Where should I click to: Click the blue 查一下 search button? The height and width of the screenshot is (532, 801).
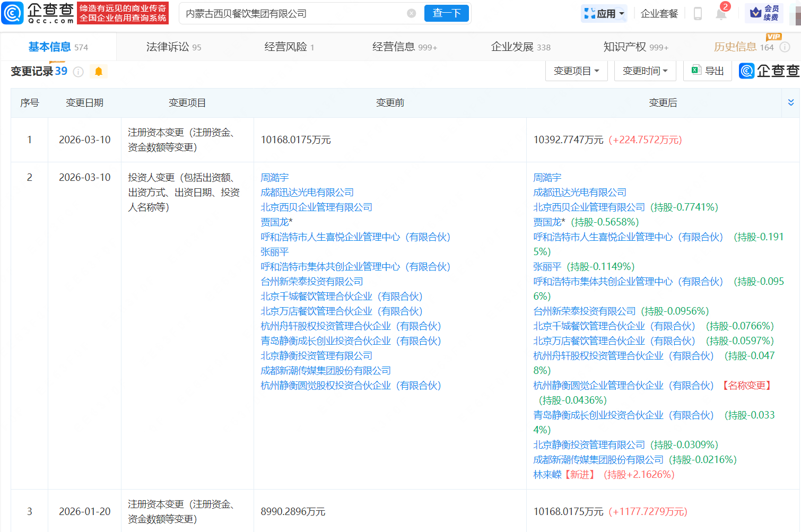click(x=446, y=13)
